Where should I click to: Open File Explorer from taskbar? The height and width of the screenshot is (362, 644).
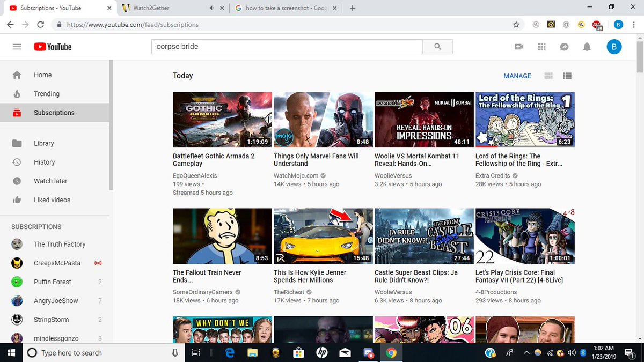pos(253,352)
